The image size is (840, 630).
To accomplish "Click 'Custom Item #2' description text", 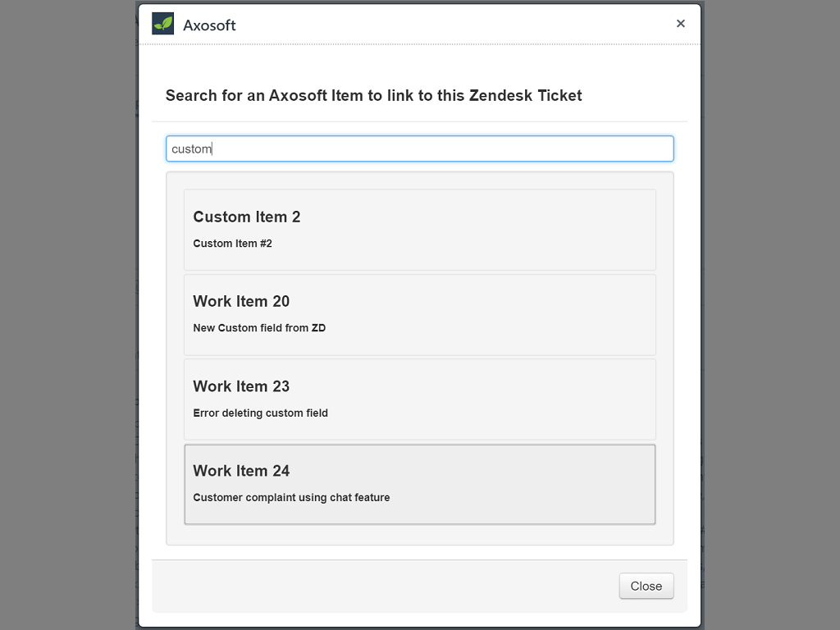I will (232, 243).
